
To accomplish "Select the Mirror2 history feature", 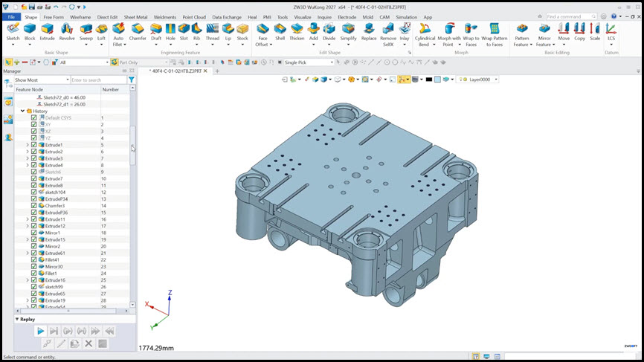I will pos(53,246).
